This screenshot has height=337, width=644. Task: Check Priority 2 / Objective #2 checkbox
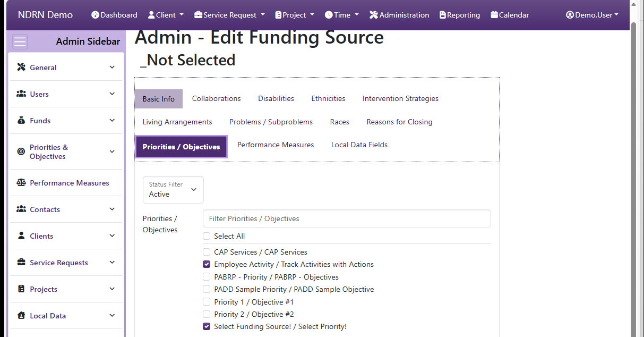tap(207, 314)
